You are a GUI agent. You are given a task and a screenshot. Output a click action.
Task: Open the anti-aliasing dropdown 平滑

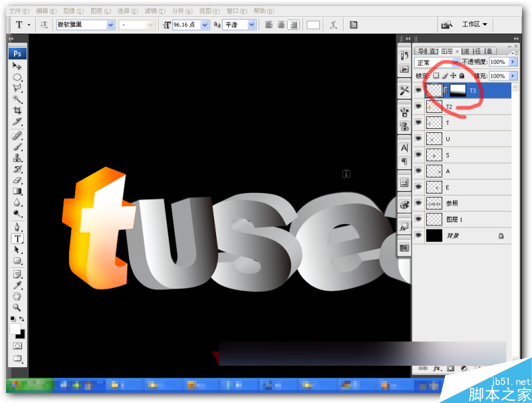point(251,25)
